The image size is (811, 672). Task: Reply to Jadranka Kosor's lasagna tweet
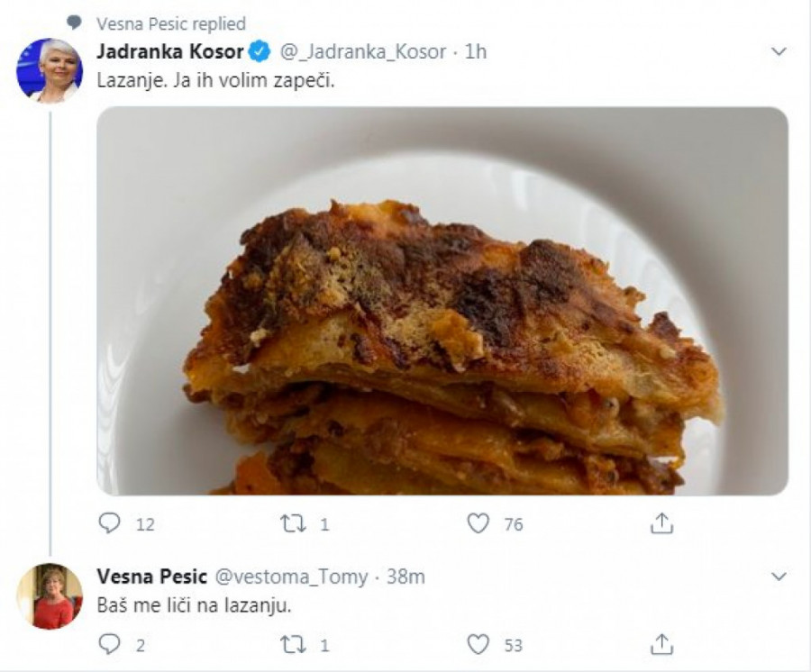(x=108, y=523)
